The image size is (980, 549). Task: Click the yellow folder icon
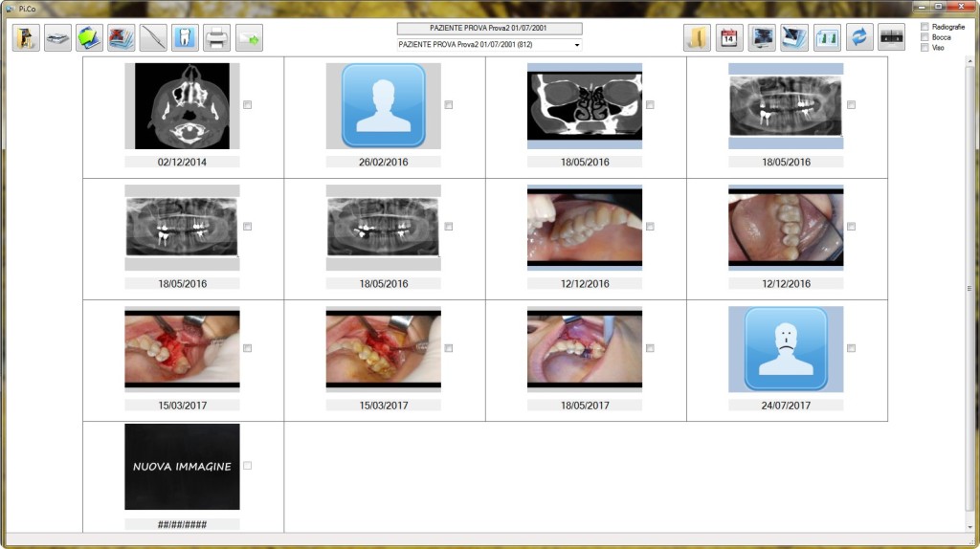coord(697,38)
